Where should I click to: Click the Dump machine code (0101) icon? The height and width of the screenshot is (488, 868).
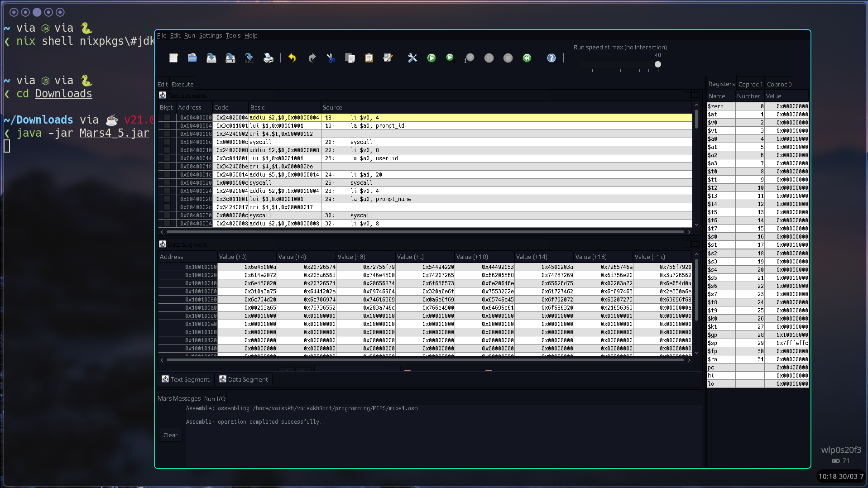tap(249, 58)
